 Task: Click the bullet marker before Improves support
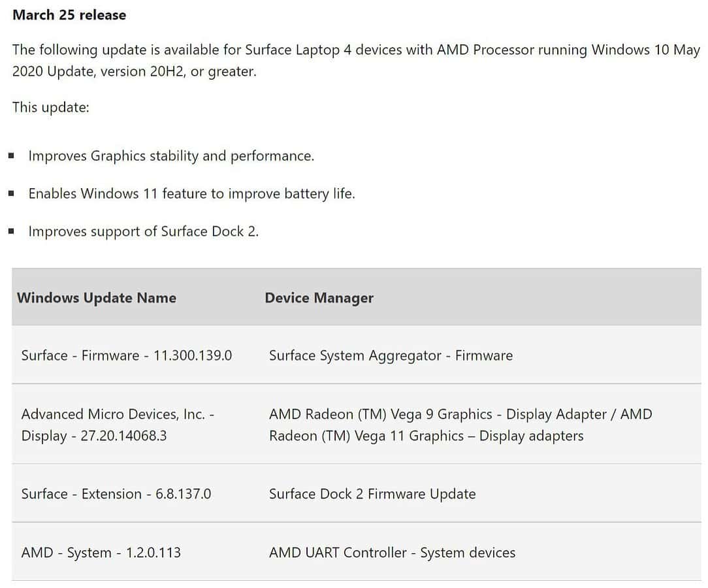click(11, 232)
